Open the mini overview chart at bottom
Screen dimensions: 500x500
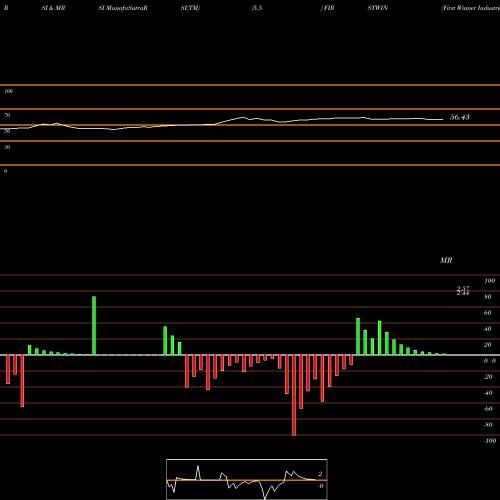(247, 479)
